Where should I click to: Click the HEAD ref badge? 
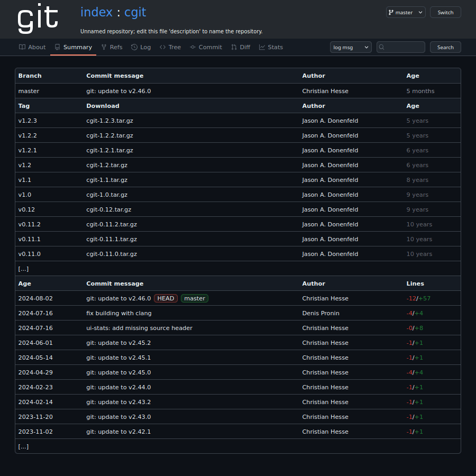166,298
